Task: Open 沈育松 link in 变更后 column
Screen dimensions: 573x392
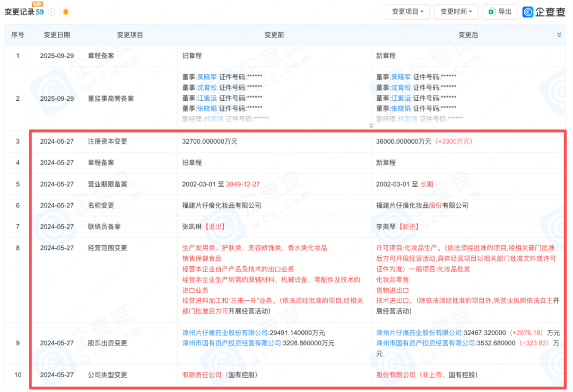Action: (x=401, y=88)
